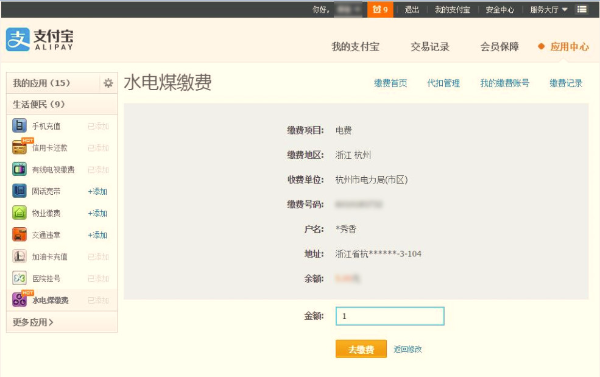Add the 物业缴费 app via +添加
This screenshot has height=377, width=600.
pyautogui.click(x=98, y=213)
